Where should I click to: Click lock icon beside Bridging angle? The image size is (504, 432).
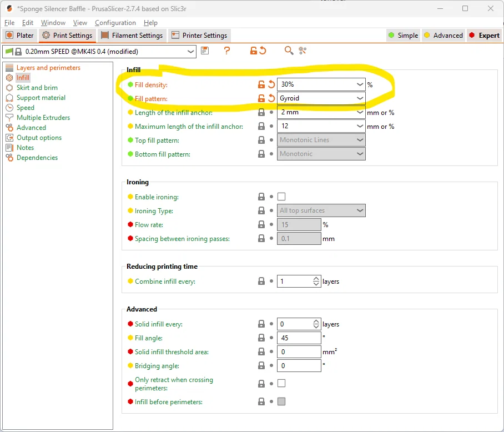261,365
